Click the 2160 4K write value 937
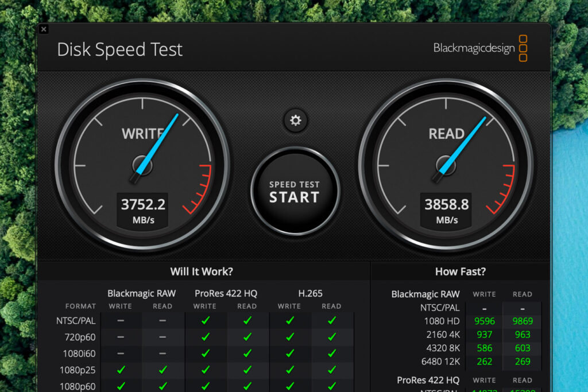 point(485,335)
